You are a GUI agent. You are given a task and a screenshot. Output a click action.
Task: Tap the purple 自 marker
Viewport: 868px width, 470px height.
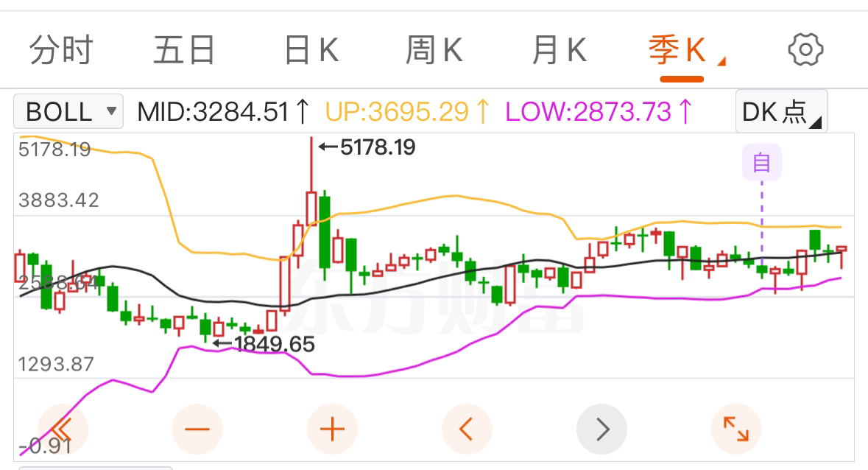(x=762, y=162)
